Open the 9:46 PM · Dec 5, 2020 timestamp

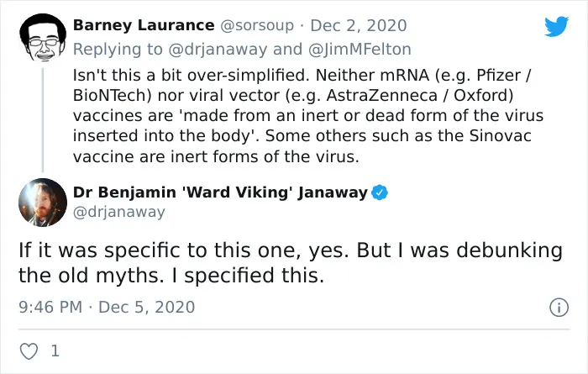[107, 307]
